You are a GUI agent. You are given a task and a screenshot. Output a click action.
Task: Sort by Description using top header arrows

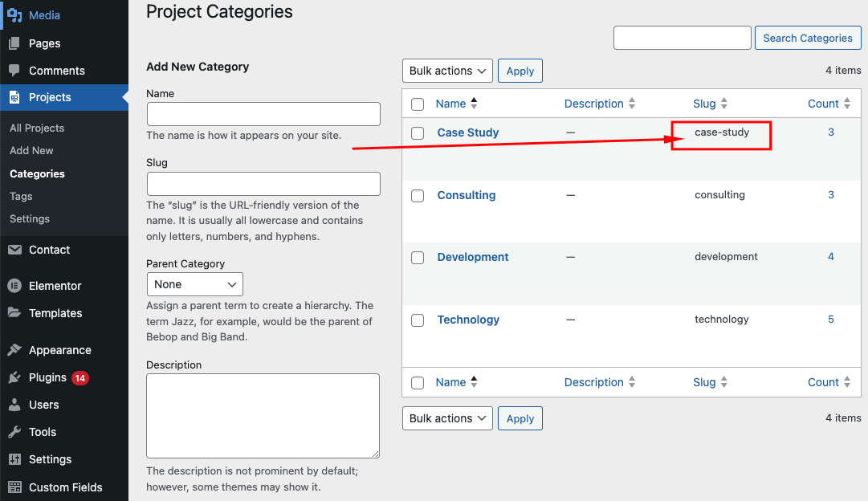632,104
